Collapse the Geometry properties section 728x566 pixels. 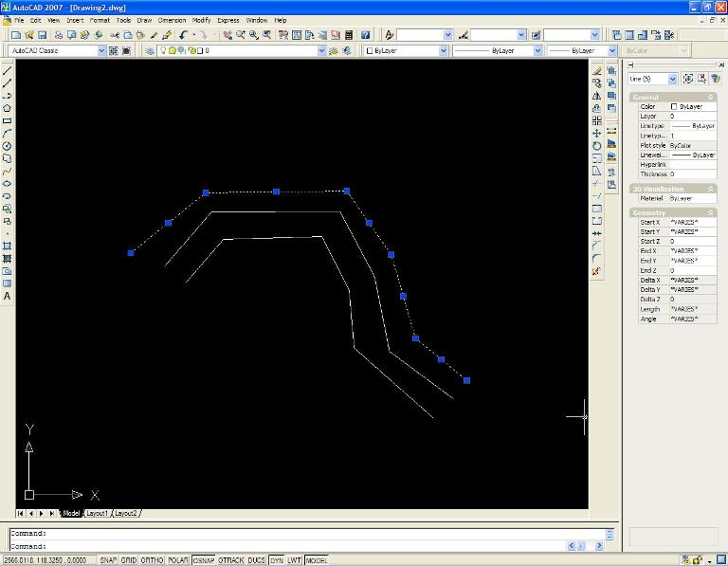(710, 212)
